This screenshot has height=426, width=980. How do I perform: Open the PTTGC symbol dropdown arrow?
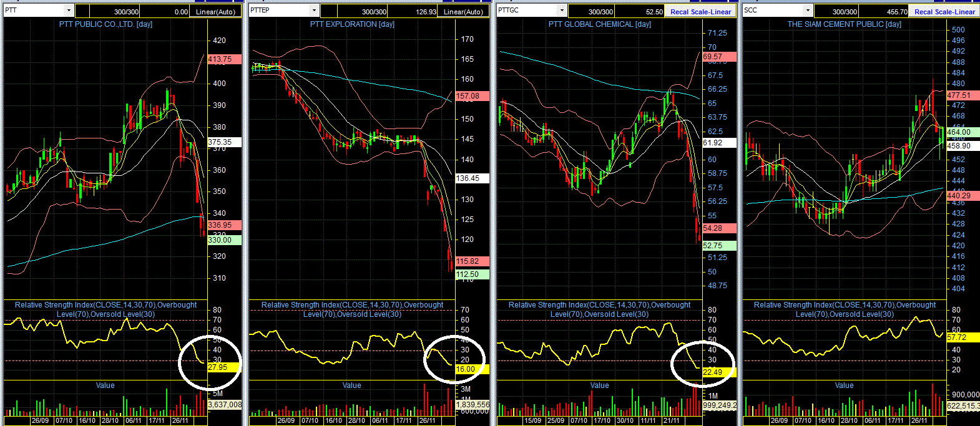(562, 11)
